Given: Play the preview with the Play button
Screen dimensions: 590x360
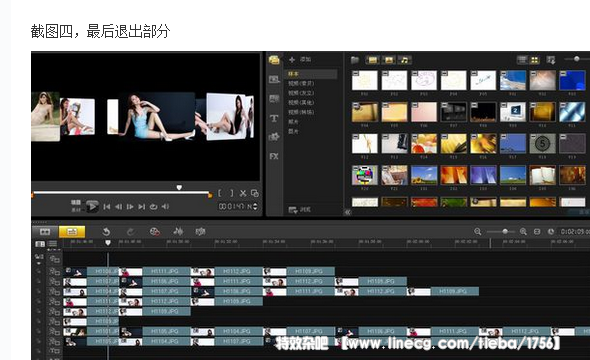Looking at the screenshot, I should pos(92,206).
